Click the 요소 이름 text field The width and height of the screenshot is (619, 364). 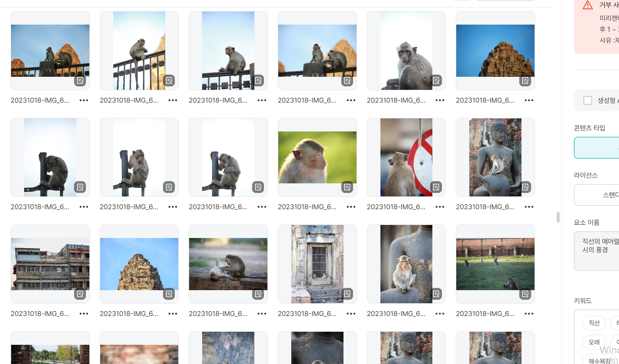(597, 251)
